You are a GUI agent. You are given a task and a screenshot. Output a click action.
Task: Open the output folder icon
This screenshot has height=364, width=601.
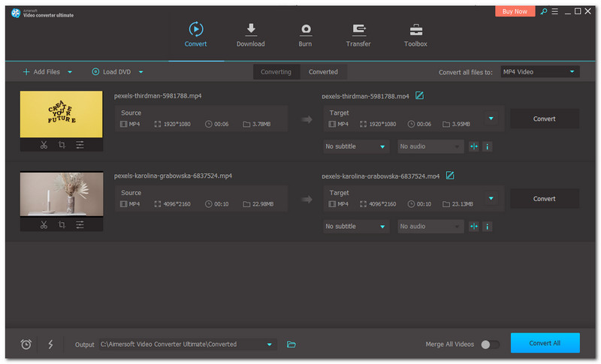point(291,344)
